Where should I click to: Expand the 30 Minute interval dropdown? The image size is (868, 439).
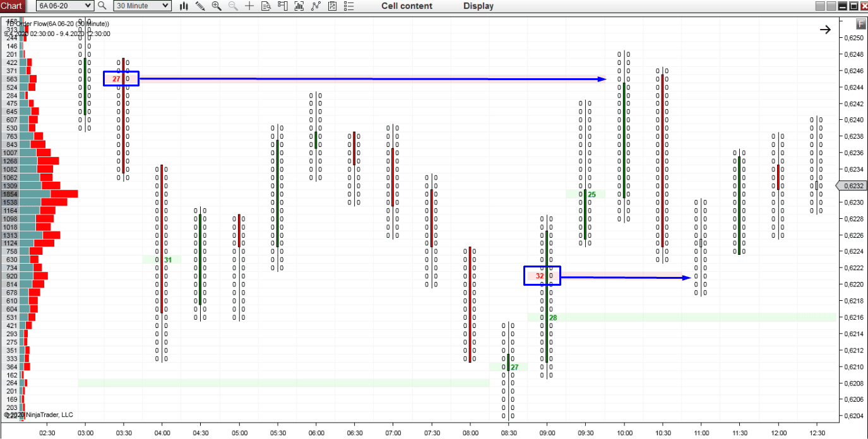coord(142,6)
